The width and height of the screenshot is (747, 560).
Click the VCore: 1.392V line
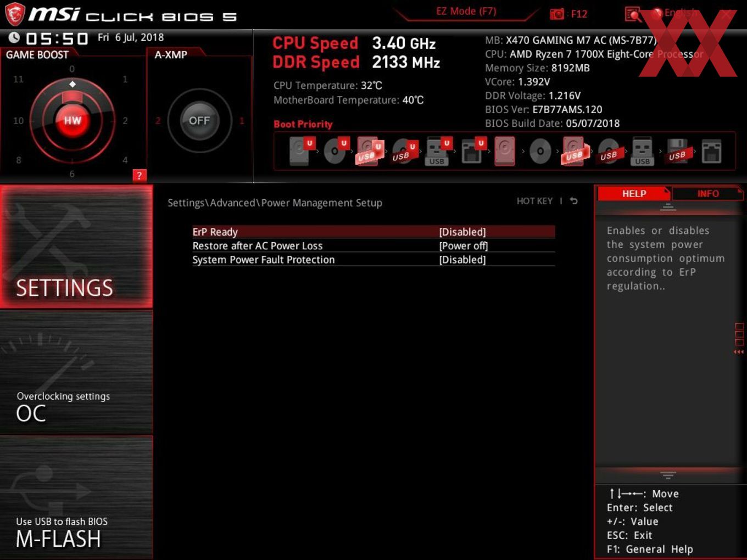click(x=517, y=81)
